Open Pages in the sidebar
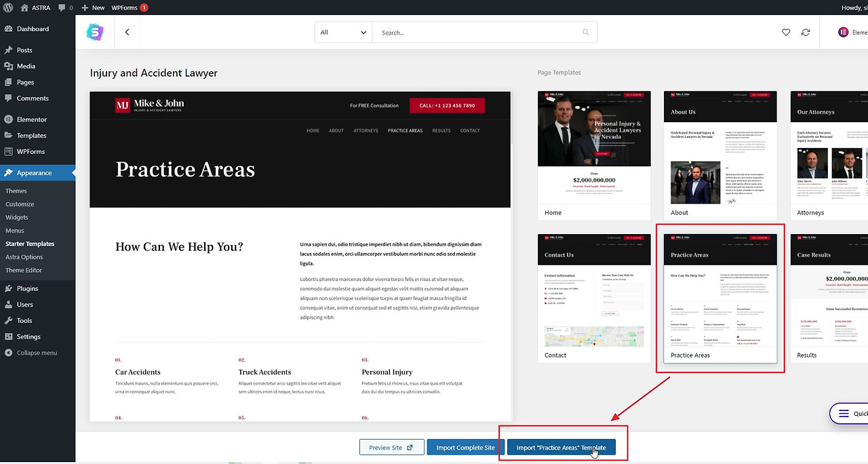868x464 pixels. (x=37, y=82)
